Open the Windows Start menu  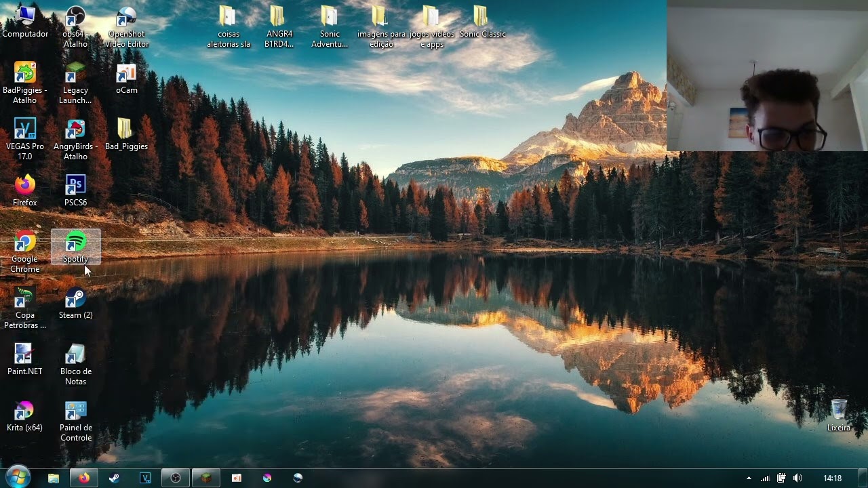18,477
